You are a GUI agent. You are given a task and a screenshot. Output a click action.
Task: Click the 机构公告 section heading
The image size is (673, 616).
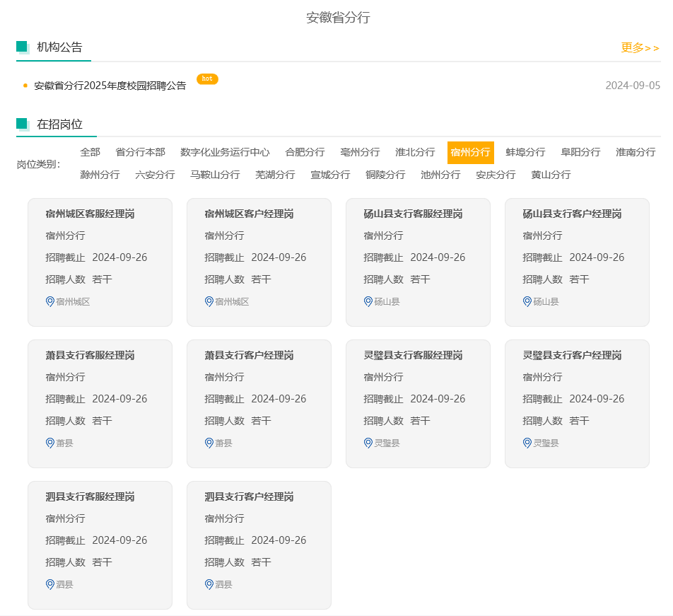point(59,47)
